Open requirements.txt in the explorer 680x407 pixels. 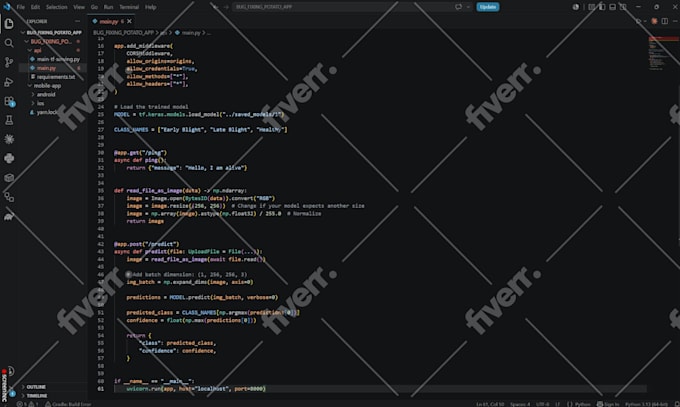tap(52, 77)
